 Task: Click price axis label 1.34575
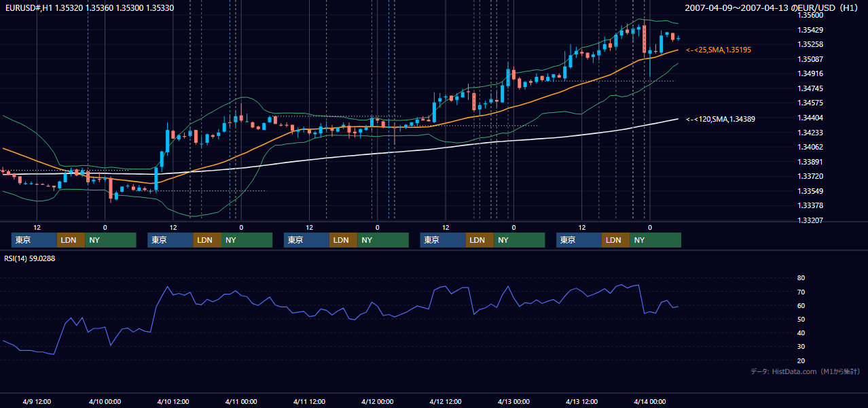(x=810, y=103)
